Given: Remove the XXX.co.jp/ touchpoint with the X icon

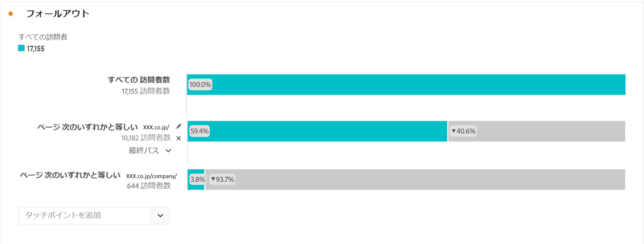Looking at the screenshot, I should pos(179,138).
